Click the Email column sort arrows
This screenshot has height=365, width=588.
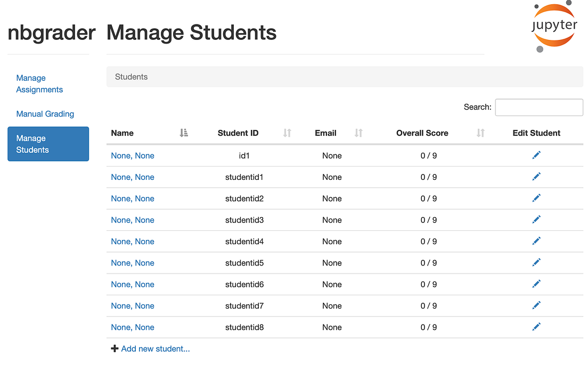[357, 133]
